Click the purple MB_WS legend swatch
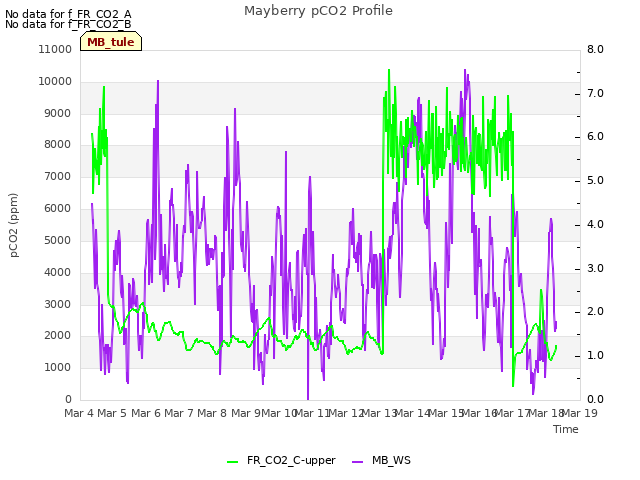 [x=357, y=461]
